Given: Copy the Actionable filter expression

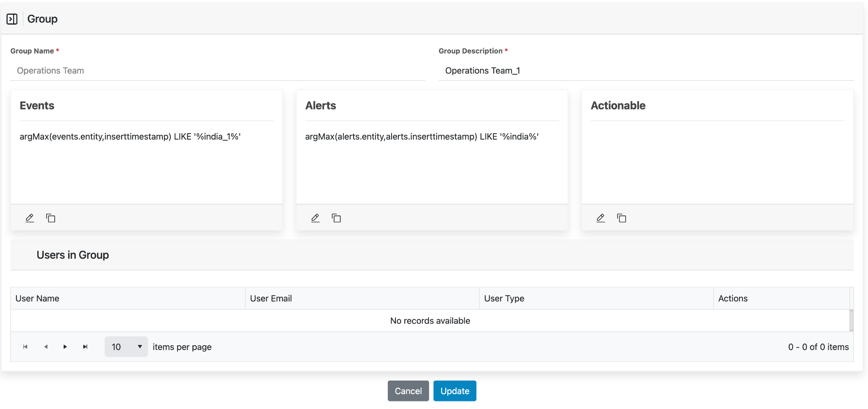Looking at the screenshot, I should tap(622, 218).
